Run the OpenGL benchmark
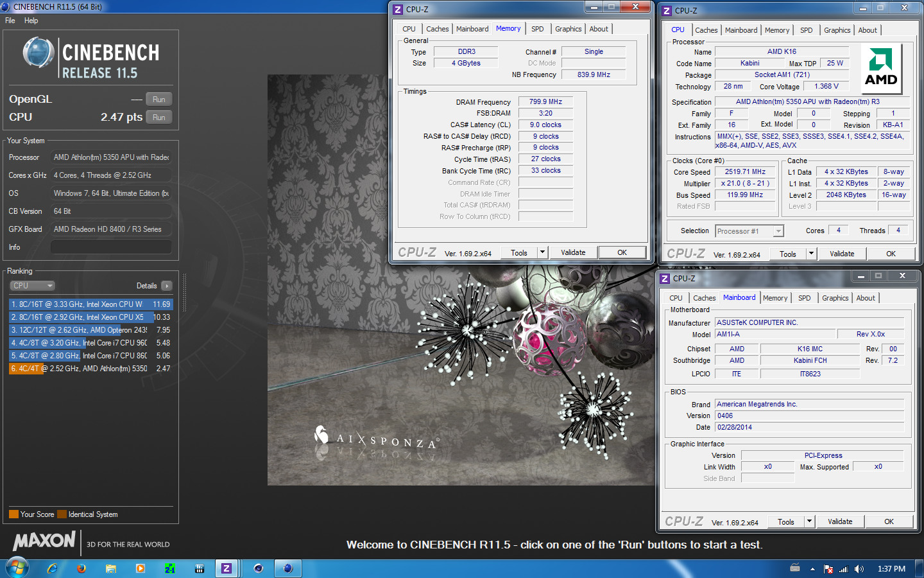This screenshot has width=924, height=578. click(159, 100)
